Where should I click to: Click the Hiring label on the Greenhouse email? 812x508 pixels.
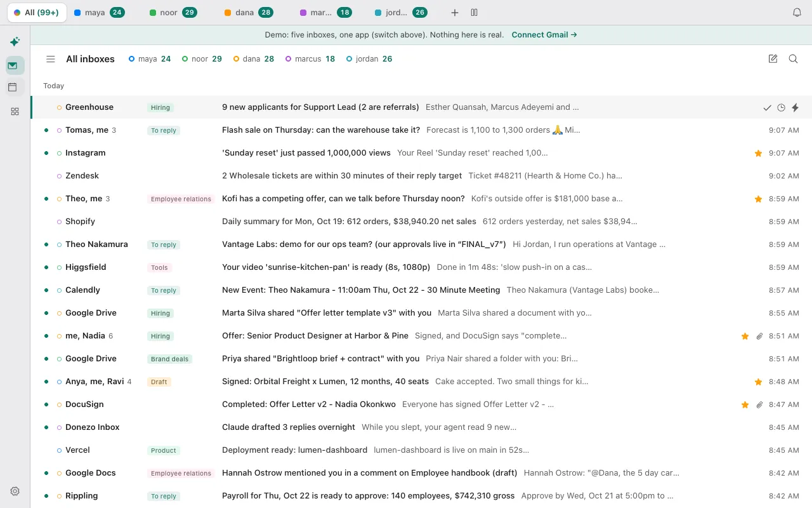coord(160,108)
